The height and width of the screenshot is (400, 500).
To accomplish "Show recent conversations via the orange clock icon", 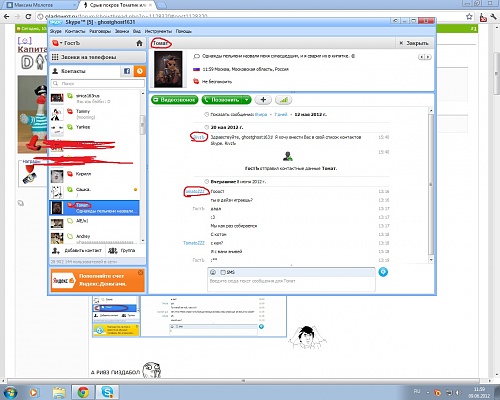I will 140,71.
